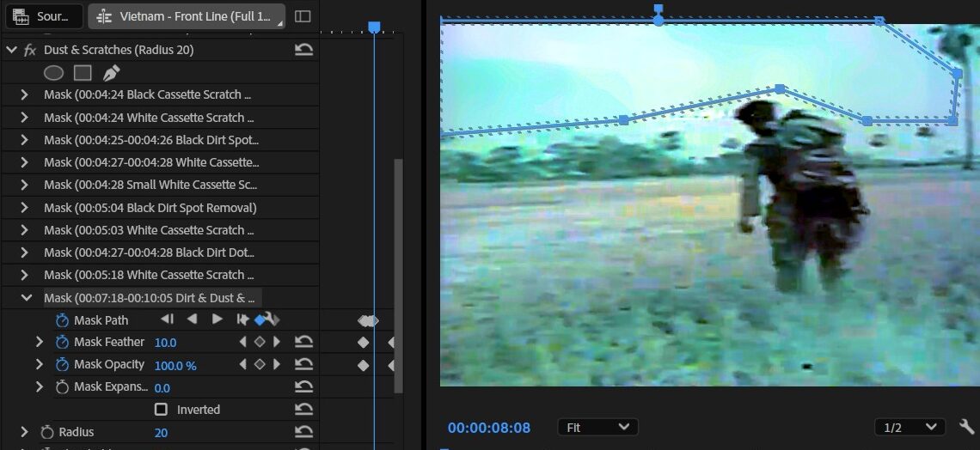Viewport: 980px width, 450px height.
Task: Expand Mask 00:04:28 Small White Cassette
Action: (24, 185)
